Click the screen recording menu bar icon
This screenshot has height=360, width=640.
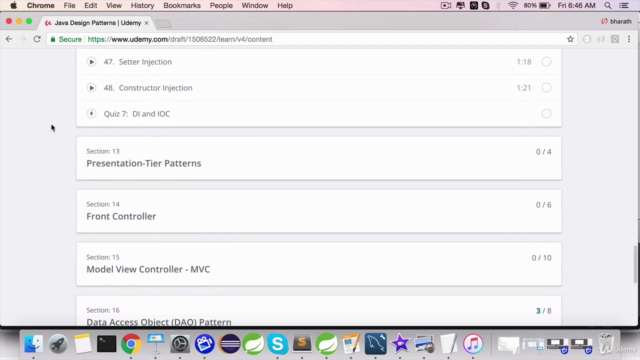point(446,6)
